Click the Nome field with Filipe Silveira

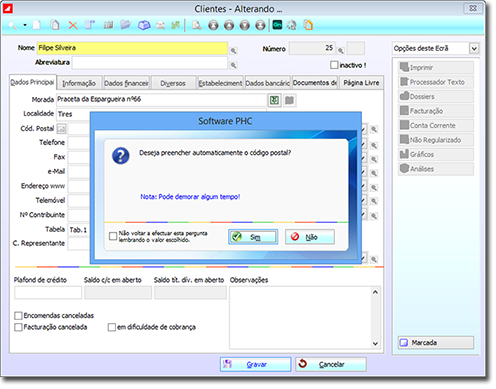(132, 48)
